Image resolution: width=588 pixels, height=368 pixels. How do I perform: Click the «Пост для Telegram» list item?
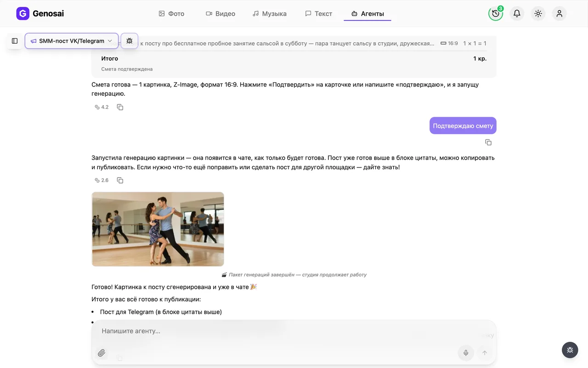(x=161, y=312)
